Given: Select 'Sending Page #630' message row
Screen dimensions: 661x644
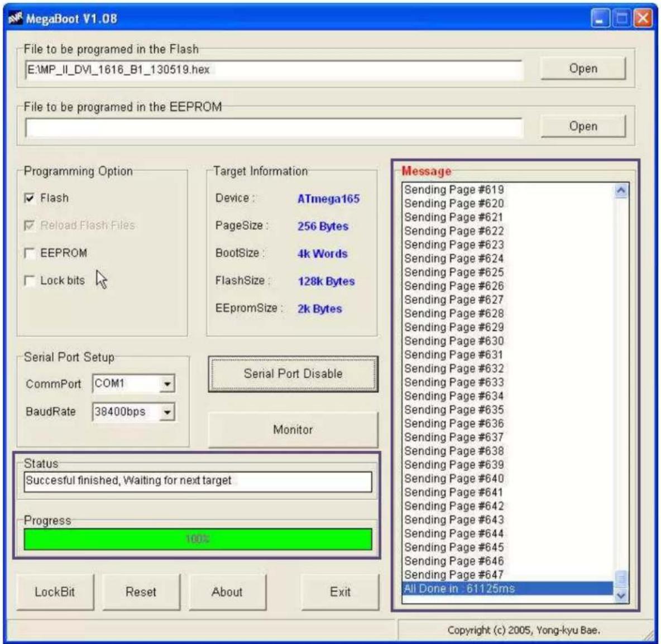Looking at the screenshot, I should 507,340.
